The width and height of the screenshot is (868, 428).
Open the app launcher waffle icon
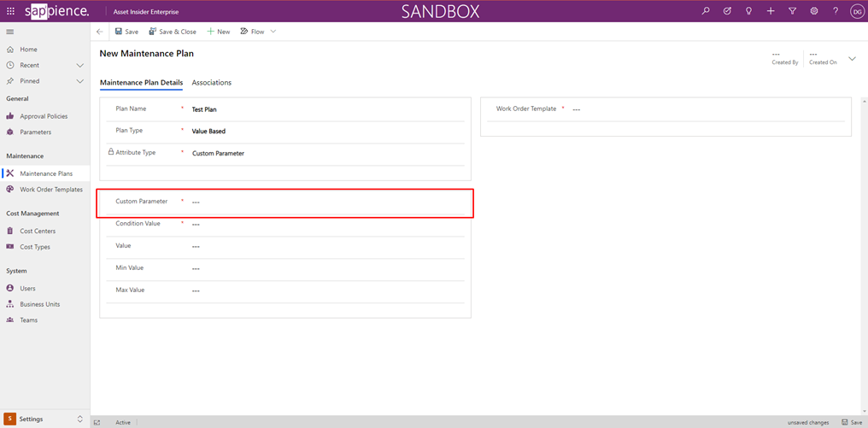[10, 11]
